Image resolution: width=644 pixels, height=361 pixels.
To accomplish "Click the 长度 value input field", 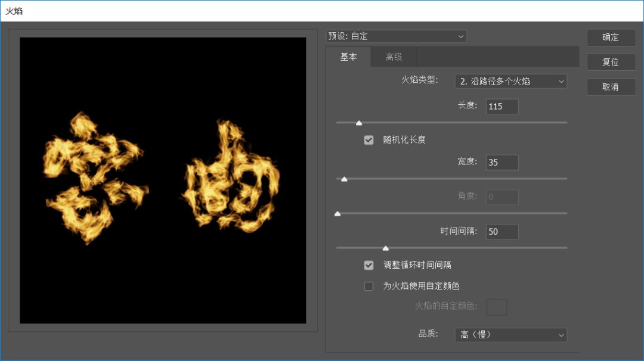I will [x=501, y=107].
